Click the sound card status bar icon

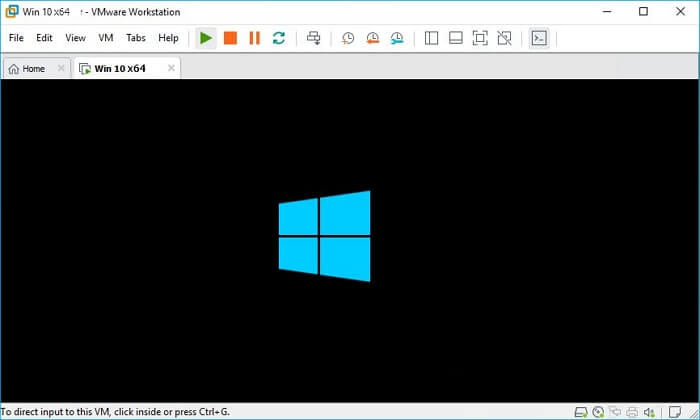click(x=651, y=412)
